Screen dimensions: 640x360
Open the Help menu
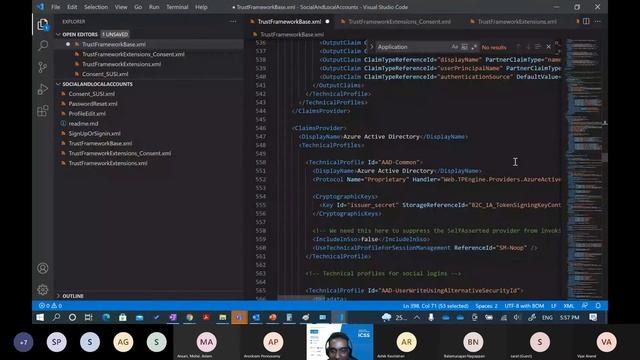201,7
